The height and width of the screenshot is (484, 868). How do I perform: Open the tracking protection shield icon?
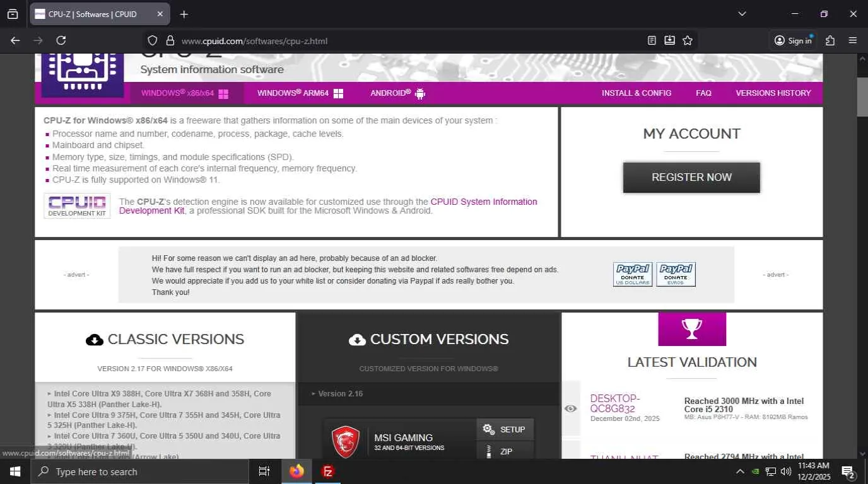point(152,40)
